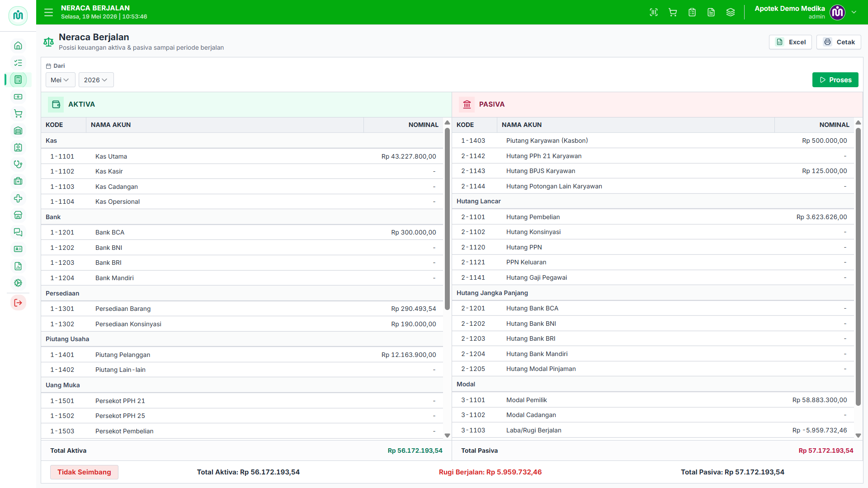Screen dimensions: 868x488
Task: Open the contact card icon in sidebar
Action: 18,249
